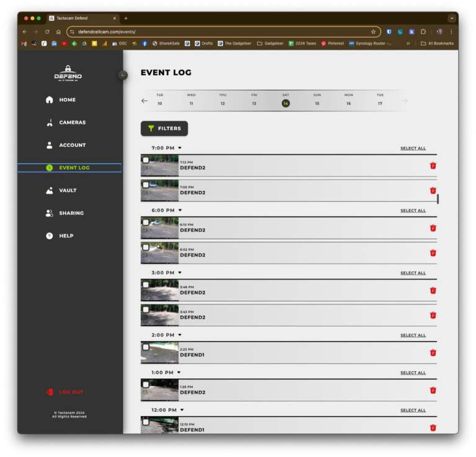Tick the 3:46 PM DEFEND2 checkbox
Screen dimensions: 476x457
146,285
